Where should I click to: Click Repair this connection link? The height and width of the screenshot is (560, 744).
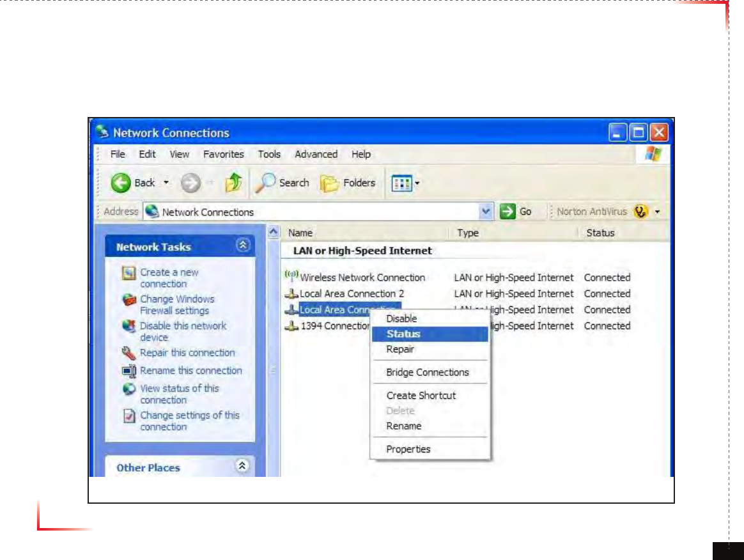click(x=187, y=353)
